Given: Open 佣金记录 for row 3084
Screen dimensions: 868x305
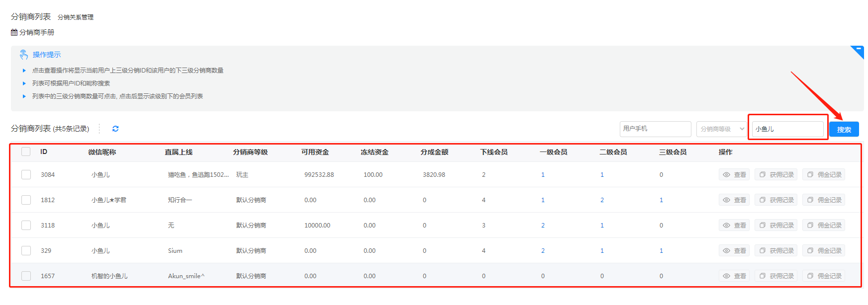Looking at the screenshot, I should tap(824, 174).
